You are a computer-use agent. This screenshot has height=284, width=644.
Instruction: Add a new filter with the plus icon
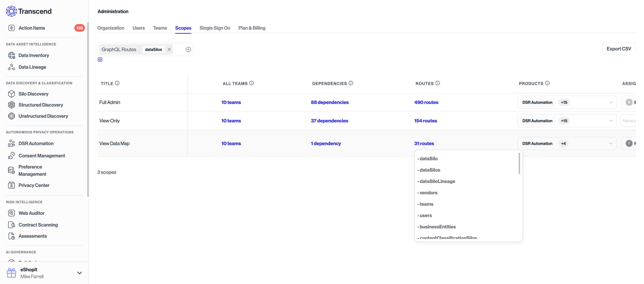[x=188, y=49]
